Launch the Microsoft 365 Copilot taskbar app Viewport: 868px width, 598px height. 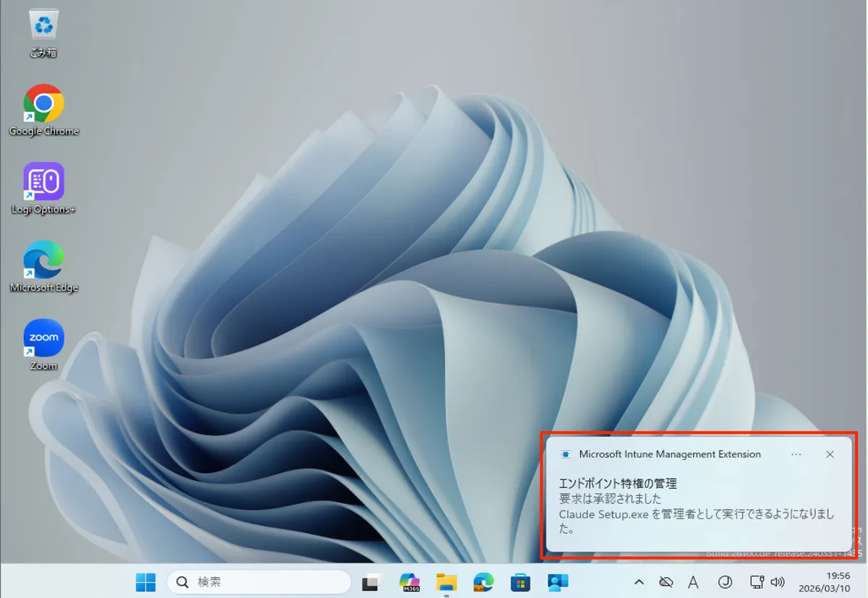409,582
